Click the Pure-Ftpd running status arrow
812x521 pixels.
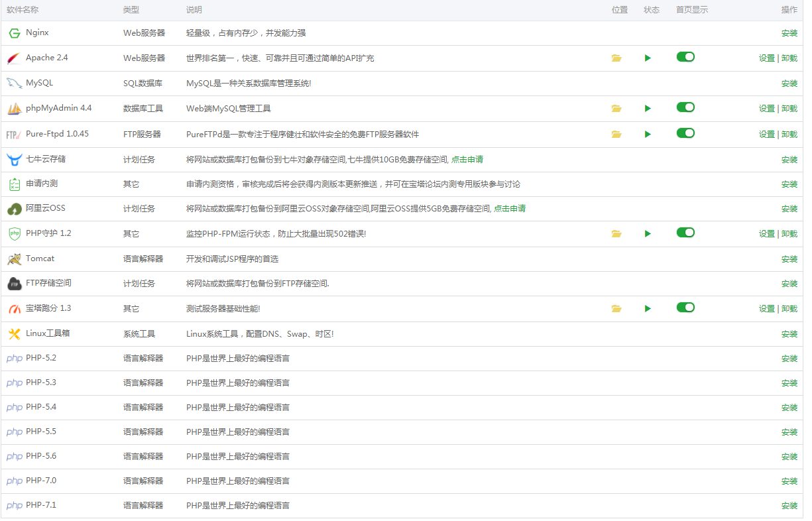tap(648, 135)
